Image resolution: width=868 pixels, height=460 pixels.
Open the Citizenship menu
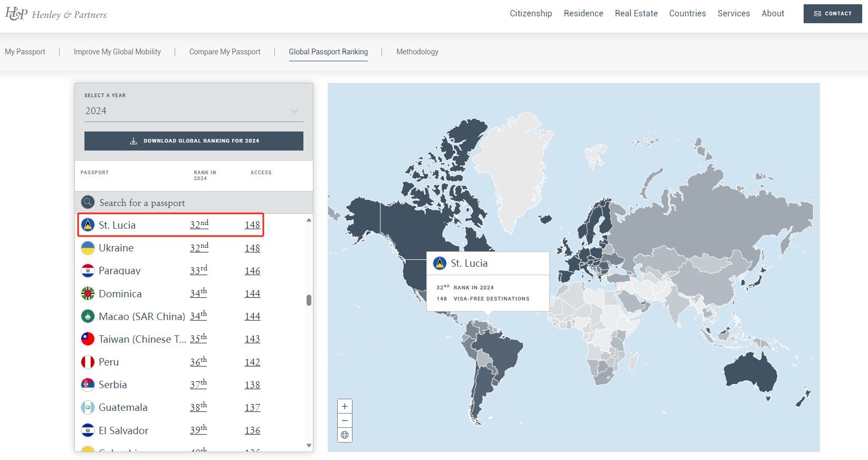530,14
